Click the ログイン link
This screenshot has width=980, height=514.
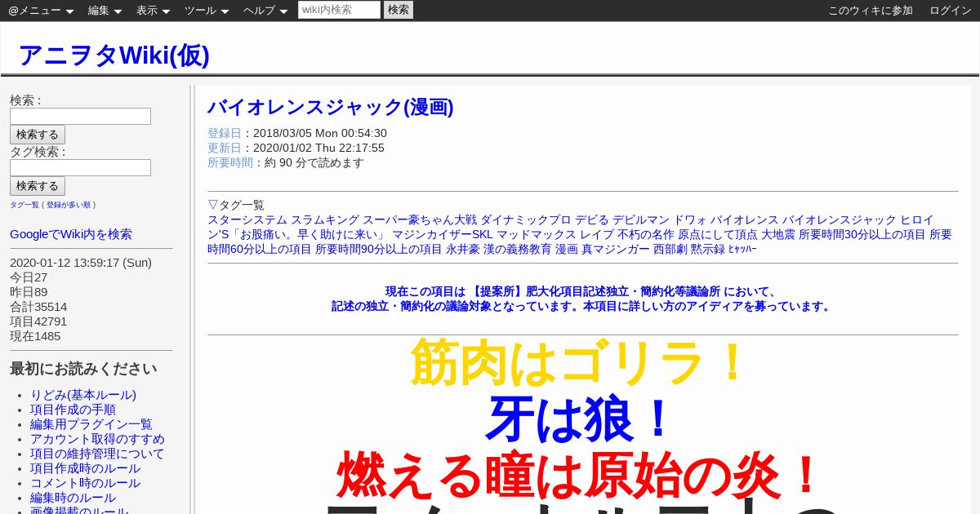(x=951, y=11)
